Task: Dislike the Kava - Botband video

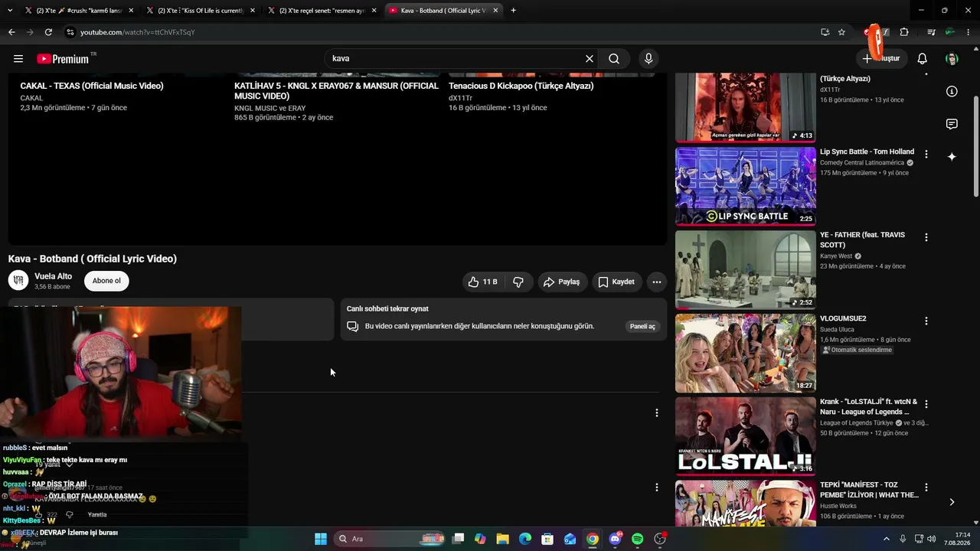Action: pyautogui.click(x=518, y=282)
